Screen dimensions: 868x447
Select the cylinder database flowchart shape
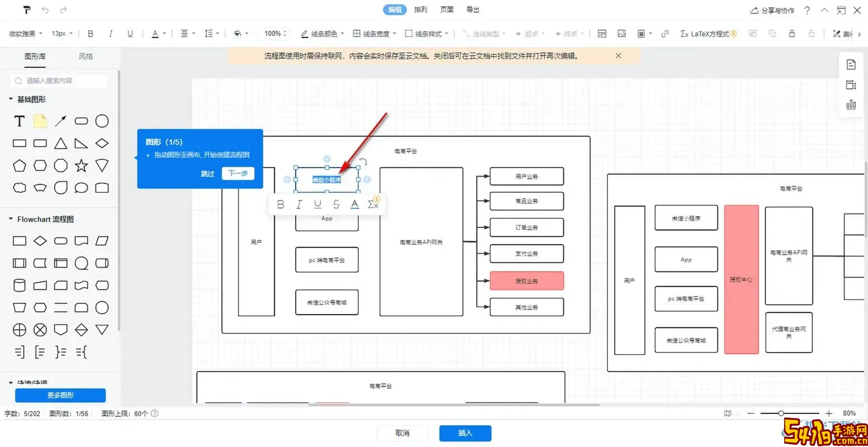click(x=20, y=286)
